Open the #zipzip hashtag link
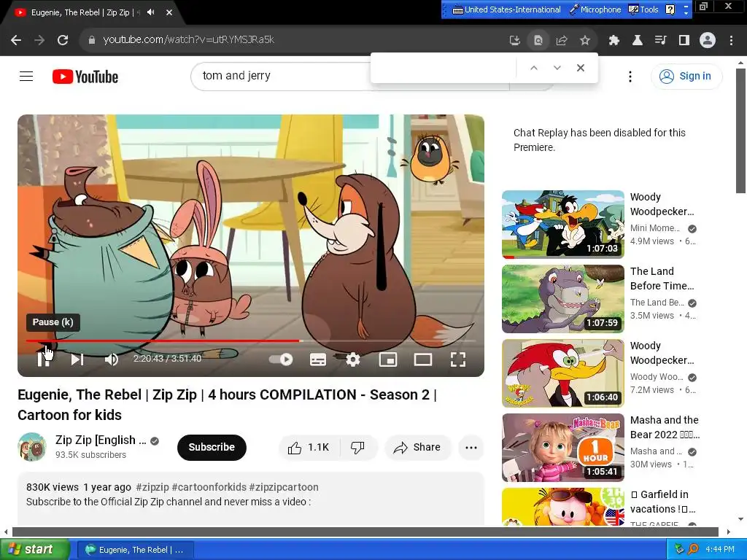Viewport: 747px width, 560px height. point(152,487)
